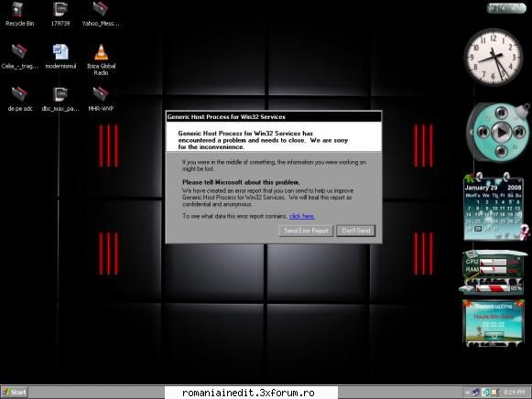This screenshot has width=532, height=399.
Task: Click play on the media player widget
Action: (x=501, y=132)
